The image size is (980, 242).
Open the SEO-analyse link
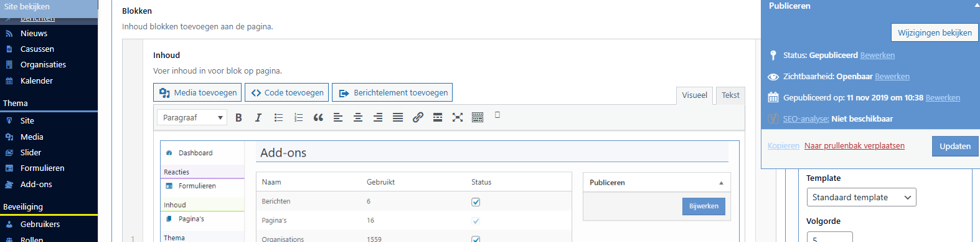(x=806, y=119)
